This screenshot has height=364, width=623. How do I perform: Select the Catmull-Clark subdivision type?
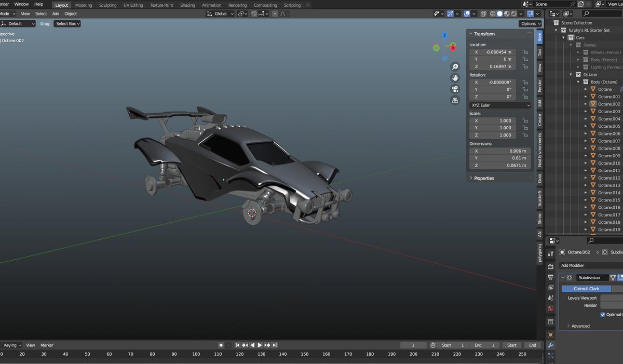click(x=586, y=289)
